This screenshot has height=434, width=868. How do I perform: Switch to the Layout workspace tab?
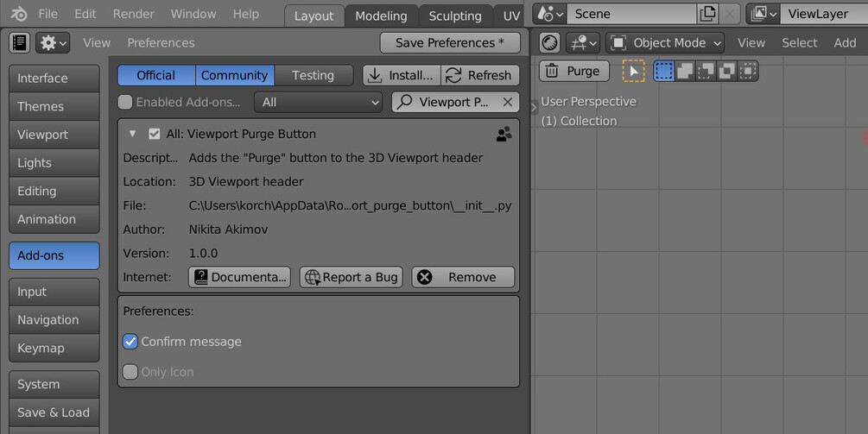point(314,16)
